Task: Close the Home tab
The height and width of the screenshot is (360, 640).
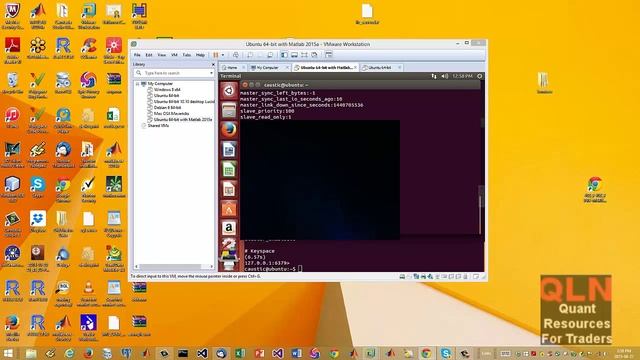Action: [x=244, y=67]
